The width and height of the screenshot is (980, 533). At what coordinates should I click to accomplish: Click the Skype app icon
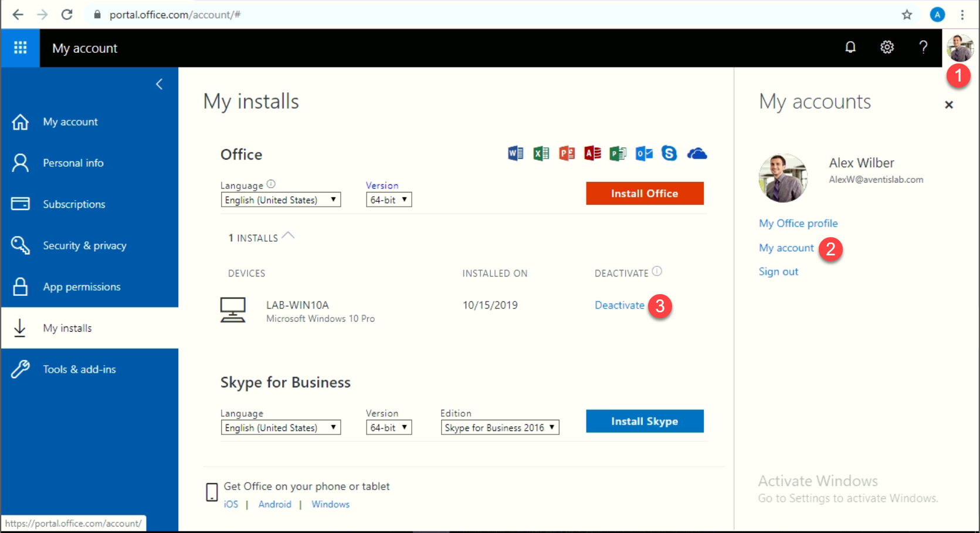669,154
